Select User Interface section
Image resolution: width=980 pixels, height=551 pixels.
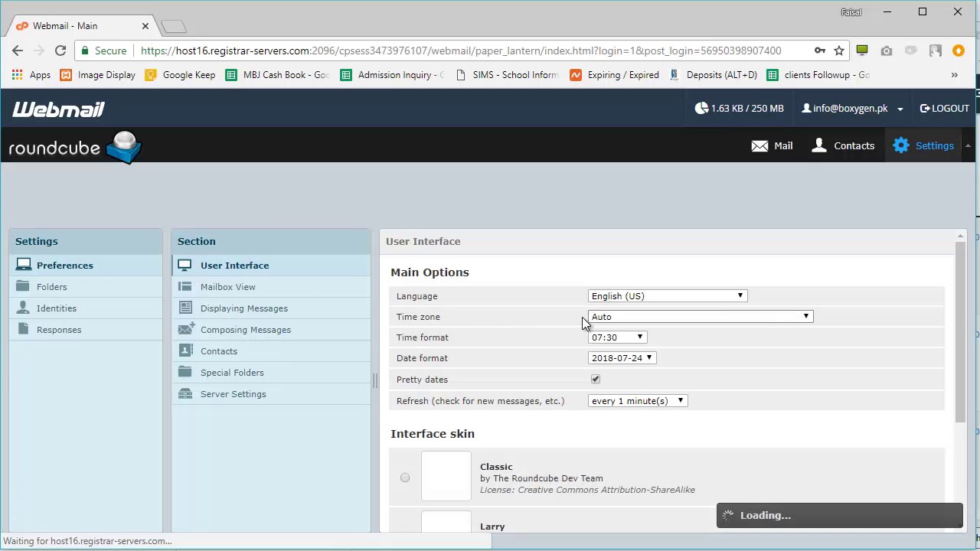(x=271, y=266)
